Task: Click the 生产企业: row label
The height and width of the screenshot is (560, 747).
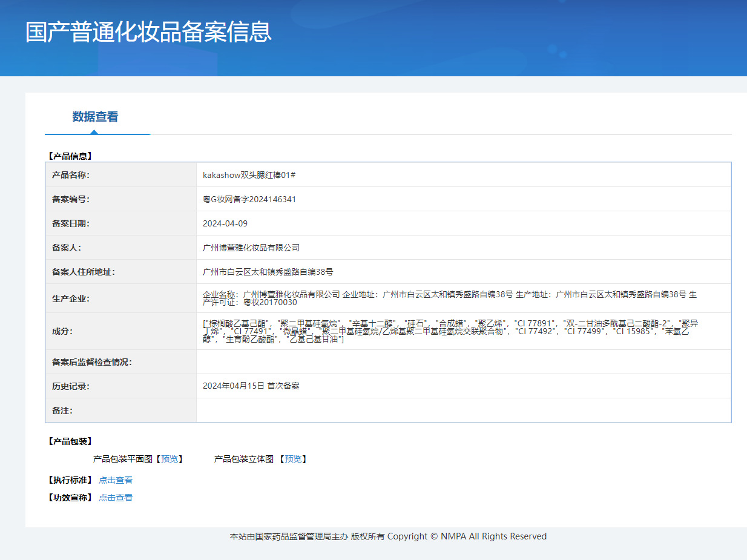Action: click(x=71, y=298)
